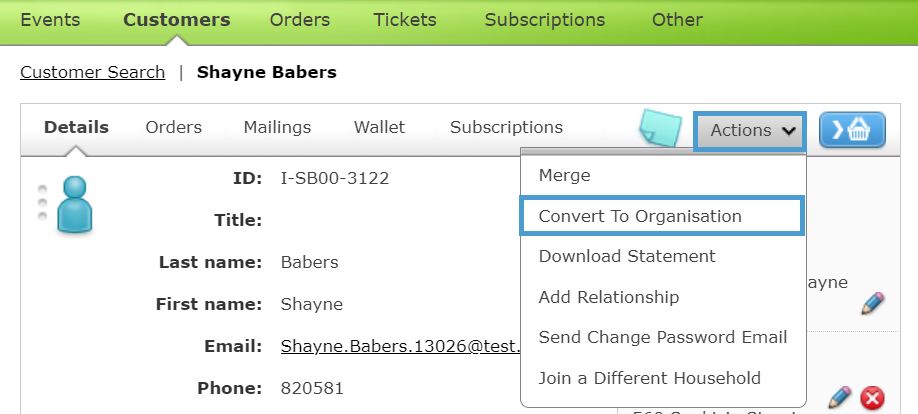
Task: Open the Actions dropdown
Action: (x=750, y=131)
